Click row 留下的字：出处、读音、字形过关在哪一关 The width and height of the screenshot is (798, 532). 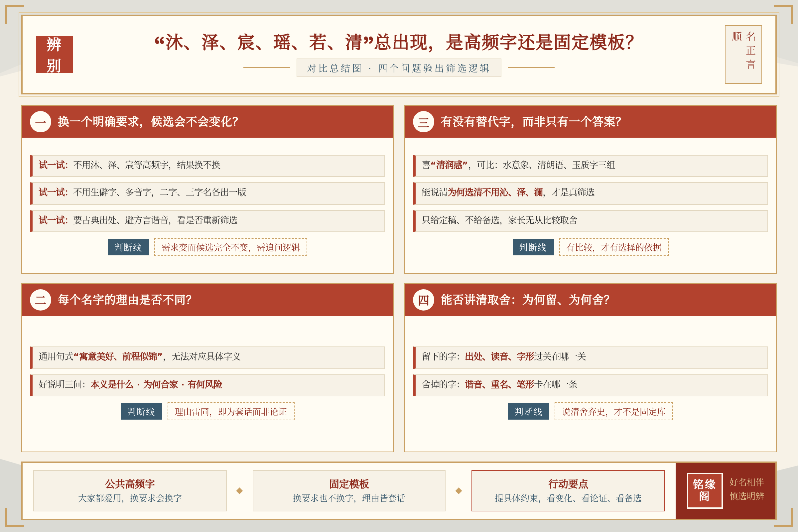[x=591, y=358]
